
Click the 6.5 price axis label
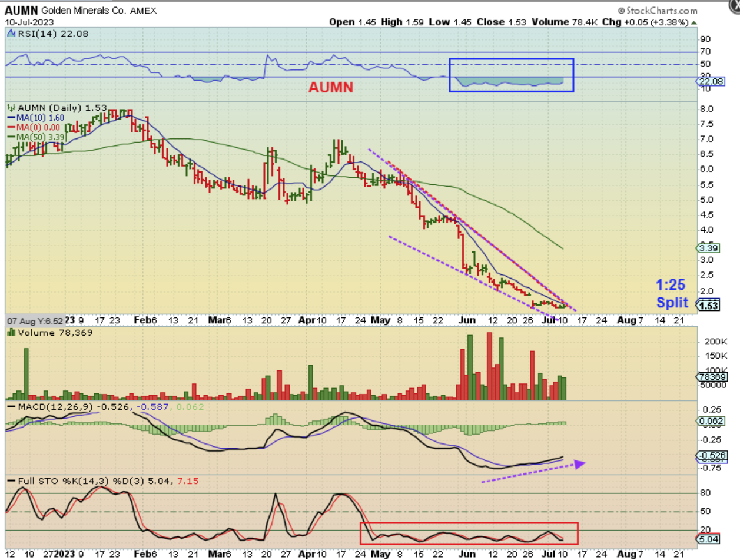pos(707,154)
